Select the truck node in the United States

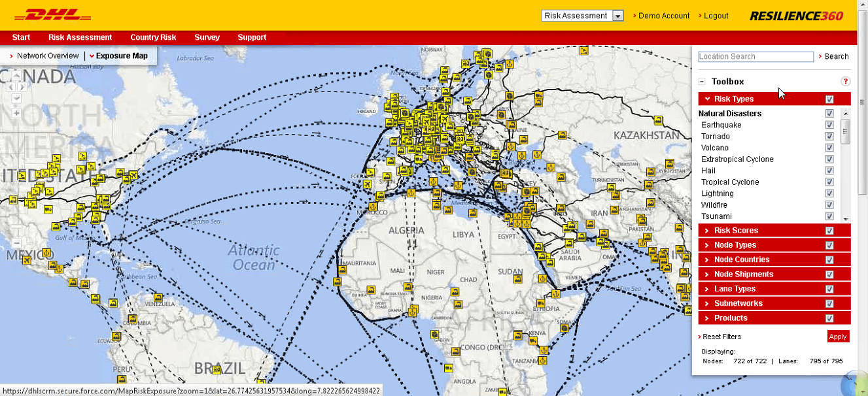pos(48,209)
